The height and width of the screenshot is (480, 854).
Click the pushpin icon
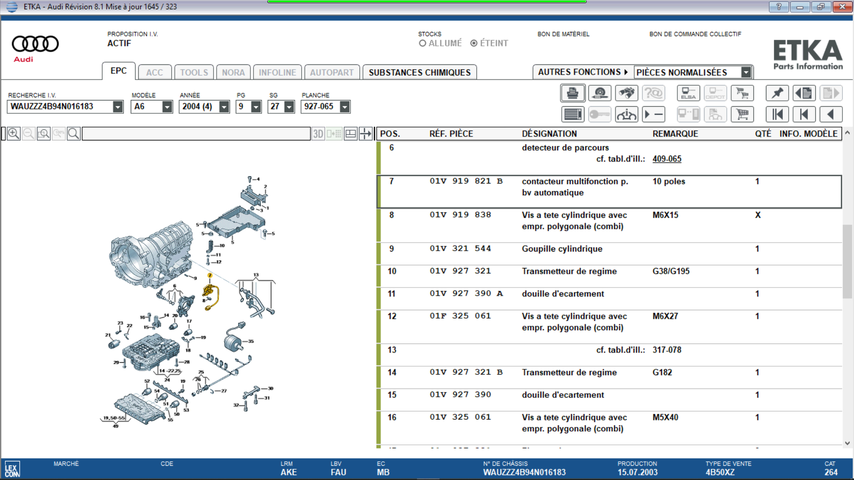pos(777,93)
